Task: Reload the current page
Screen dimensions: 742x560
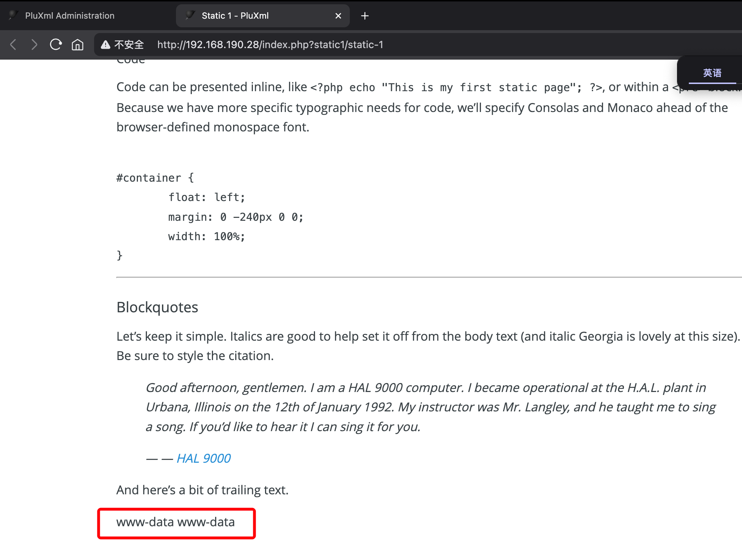Action: 56,45
